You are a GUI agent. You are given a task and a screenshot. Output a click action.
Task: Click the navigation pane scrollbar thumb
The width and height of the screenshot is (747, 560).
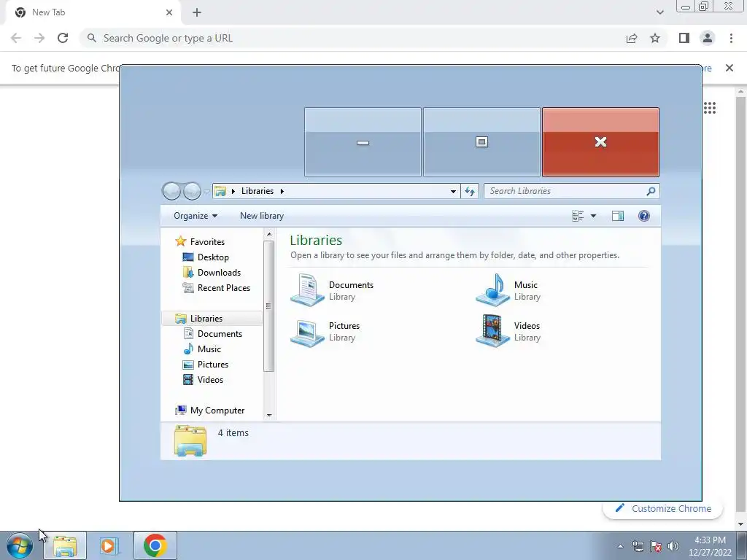[x=268, y=306]
